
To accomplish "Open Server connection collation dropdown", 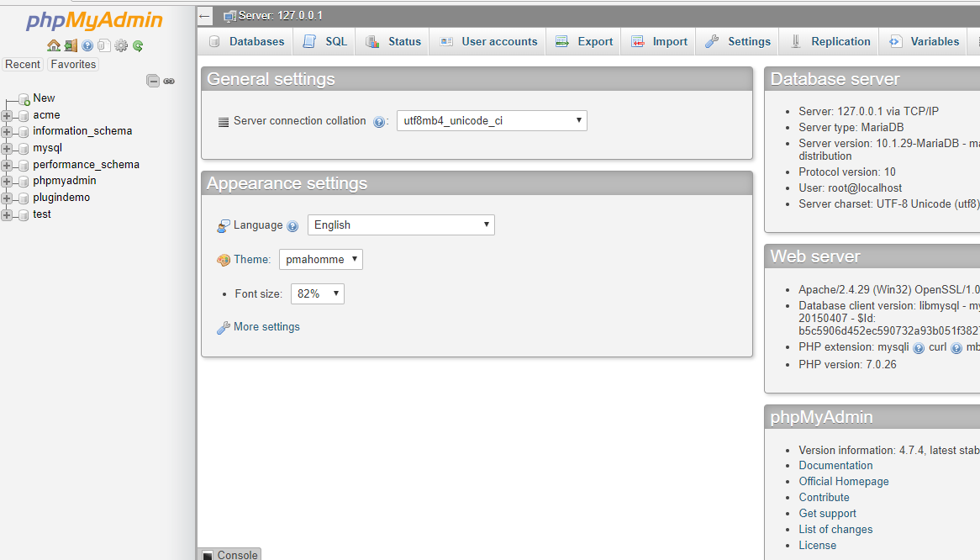I will pos(492,120).
